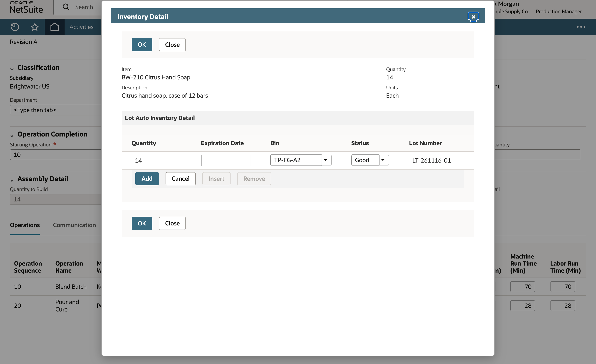Click the bottom Close button
This screenshot has width=596, height=364.
[x=172, y=223]
